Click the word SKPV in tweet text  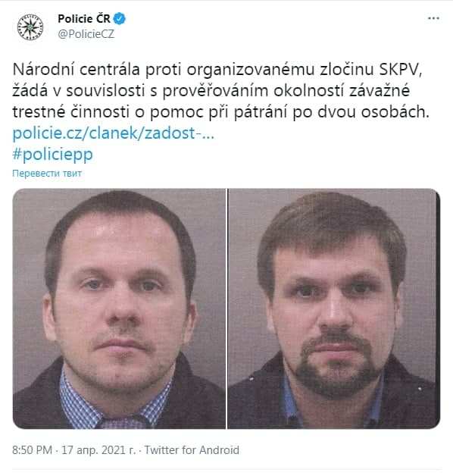point(401,70)
